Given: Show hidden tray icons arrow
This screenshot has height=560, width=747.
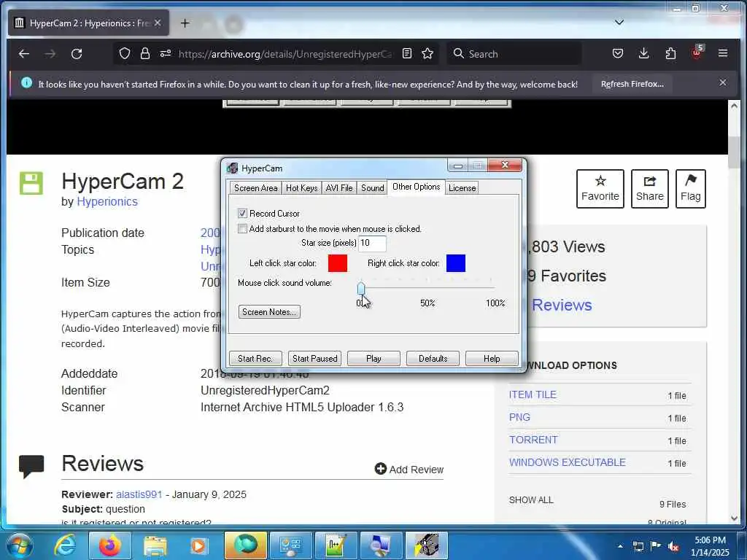Looking at the screenshot, I should [620, 546].
